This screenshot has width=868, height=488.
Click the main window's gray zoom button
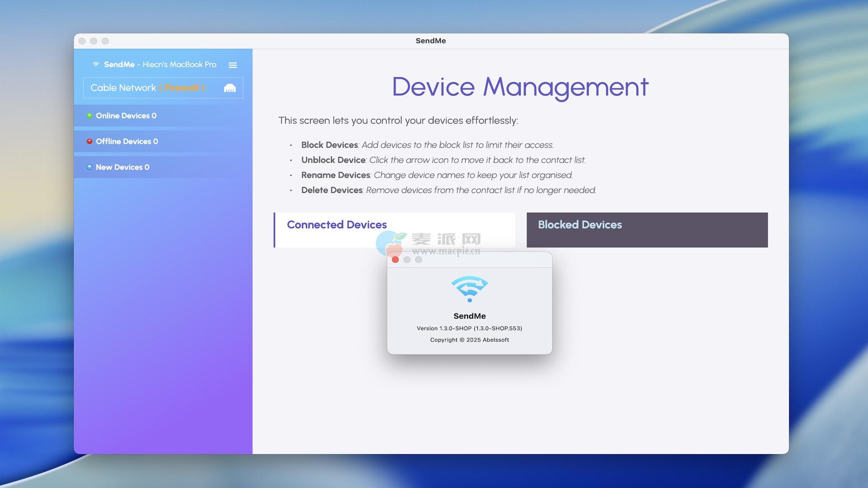pos(105,41)
